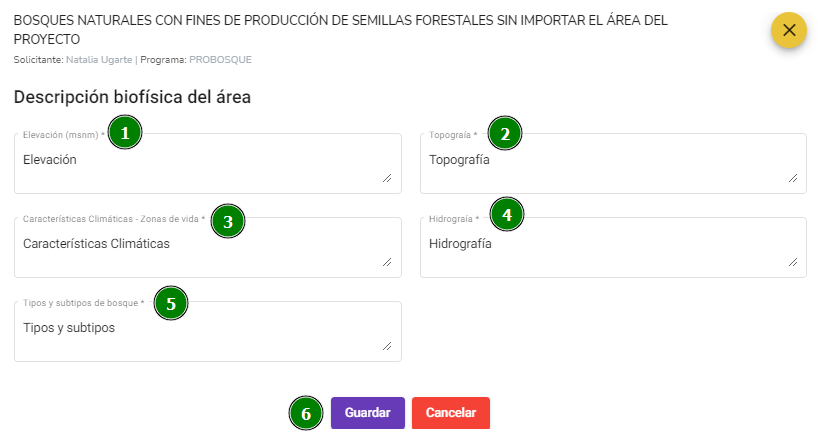818x437 pixels.
Task: Click the green number 3 marker
Action: click(x=228, y=221)
